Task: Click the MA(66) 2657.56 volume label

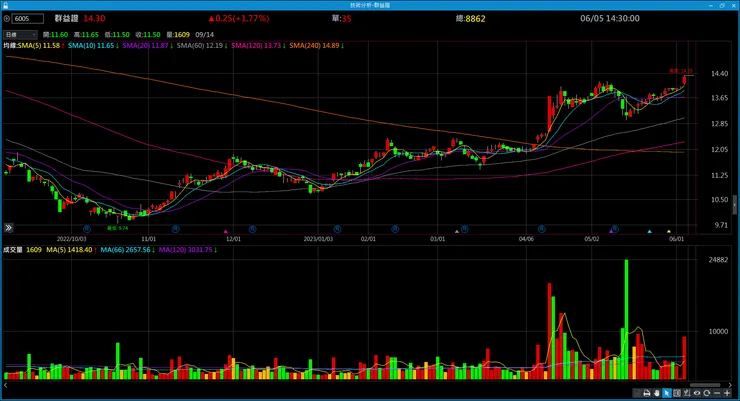Action: pos(127,250)
